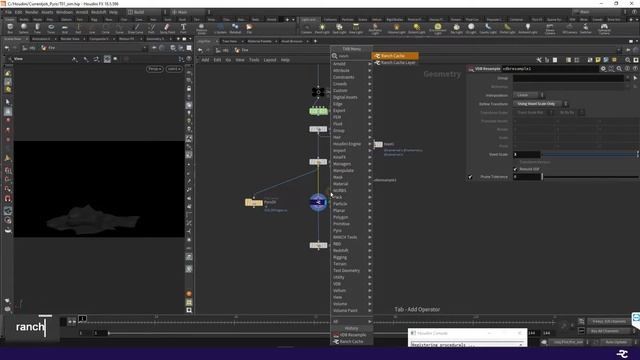
Task: Open the Interpolation dropdown
Action: pos(528,95)
